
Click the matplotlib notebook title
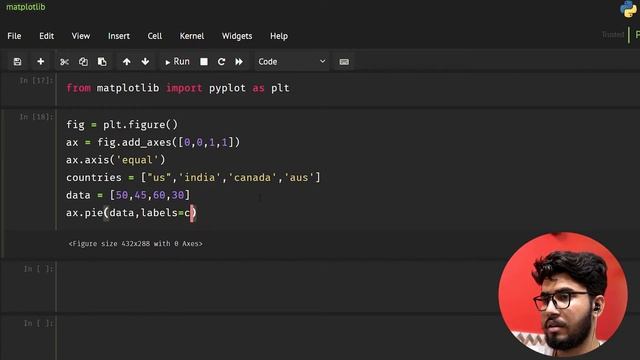[x=26, y=7]
